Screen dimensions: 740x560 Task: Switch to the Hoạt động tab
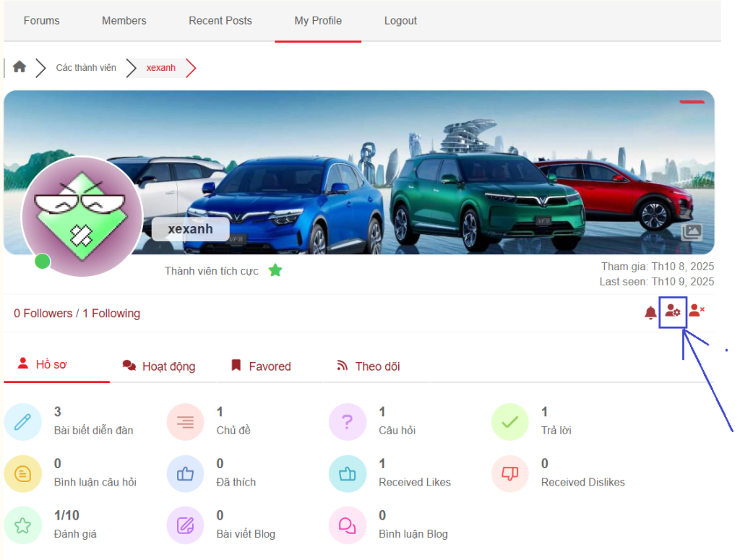coord(160,366)
